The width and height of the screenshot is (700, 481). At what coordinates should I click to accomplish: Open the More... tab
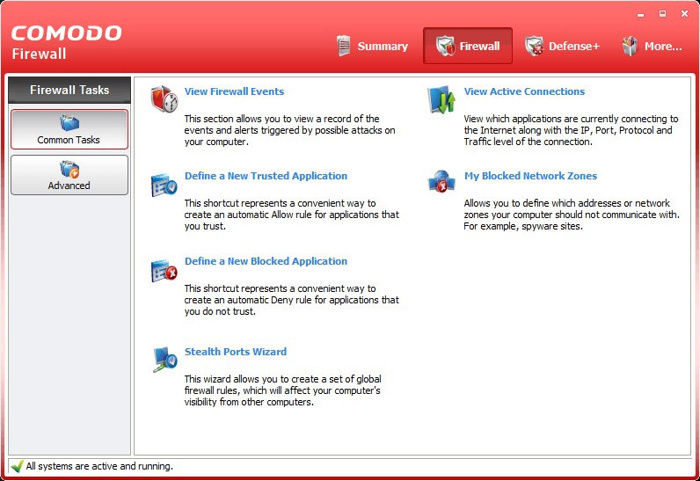[x=651, y=46]
